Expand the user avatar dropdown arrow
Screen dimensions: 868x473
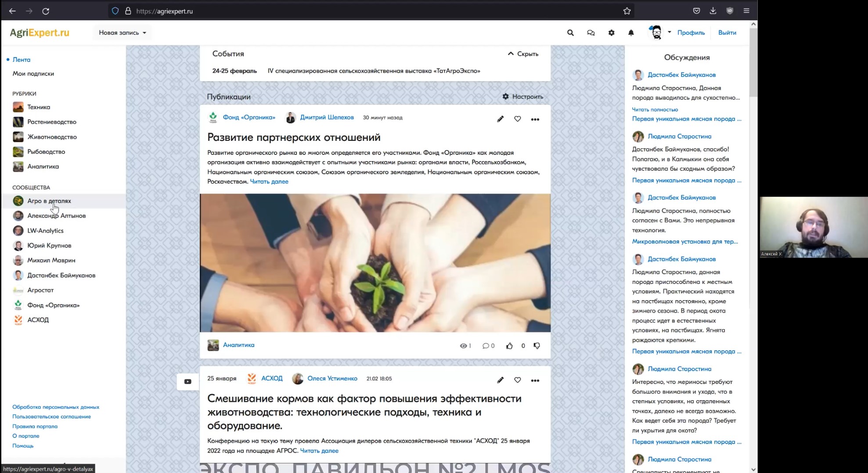coord(669,32)
